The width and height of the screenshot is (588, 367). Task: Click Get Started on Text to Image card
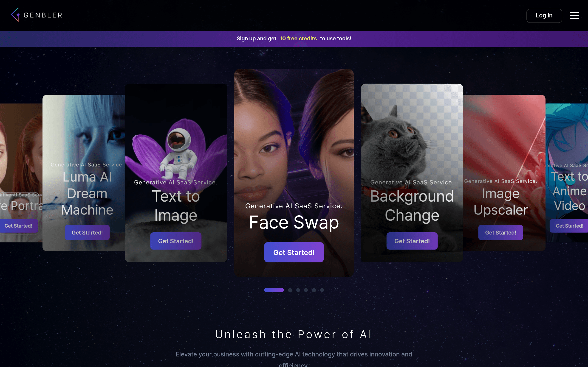tap(176, 241)
